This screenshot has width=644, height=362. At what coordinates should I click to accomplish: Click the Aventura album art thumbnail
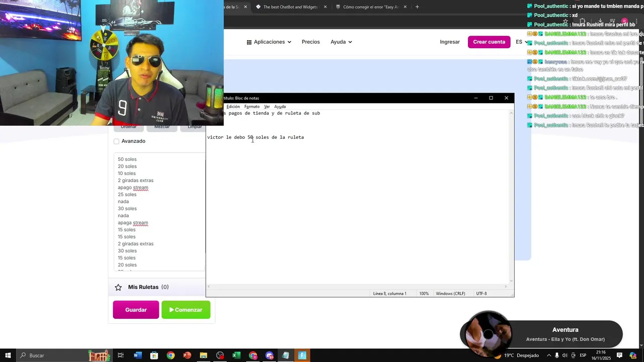[x=488, y=334]
